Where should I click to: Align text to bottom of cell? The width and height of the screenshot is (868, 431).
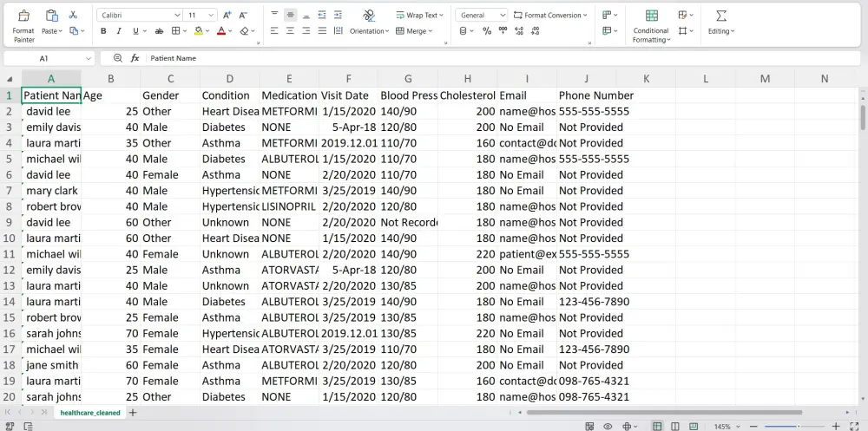(306, 15)
